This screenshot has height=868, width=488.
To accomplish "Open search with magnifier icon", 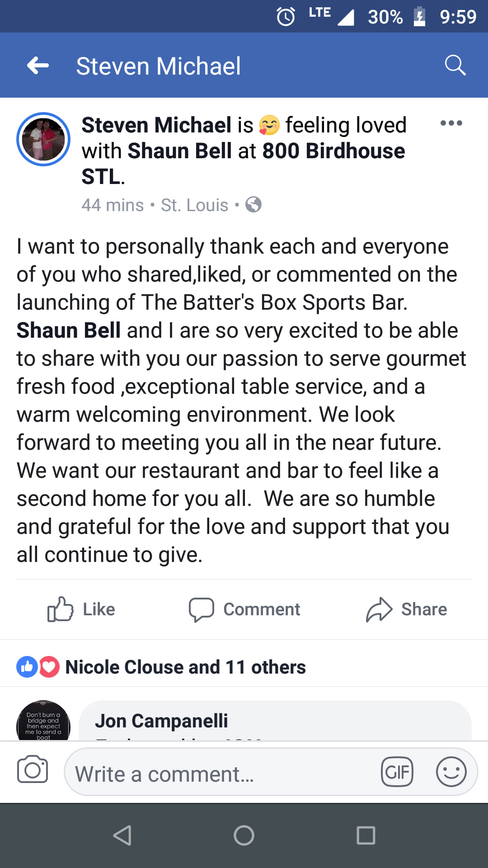I will pos(455,66).
